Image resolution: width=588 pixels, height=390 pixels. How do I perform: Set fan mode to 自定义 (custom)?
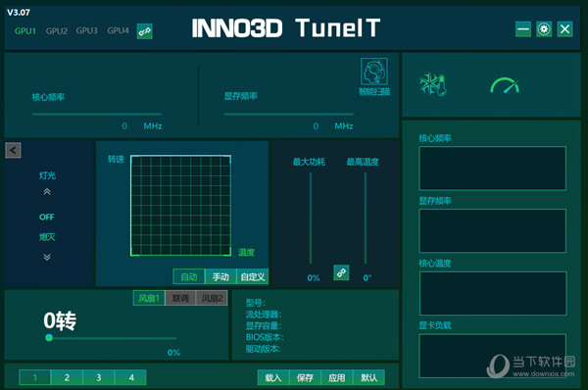(x=253, y=276)
